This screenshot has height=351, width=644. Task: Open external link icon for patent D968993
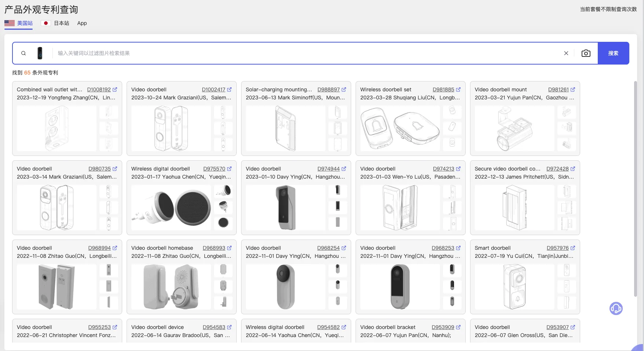click(x=229, y=248)
